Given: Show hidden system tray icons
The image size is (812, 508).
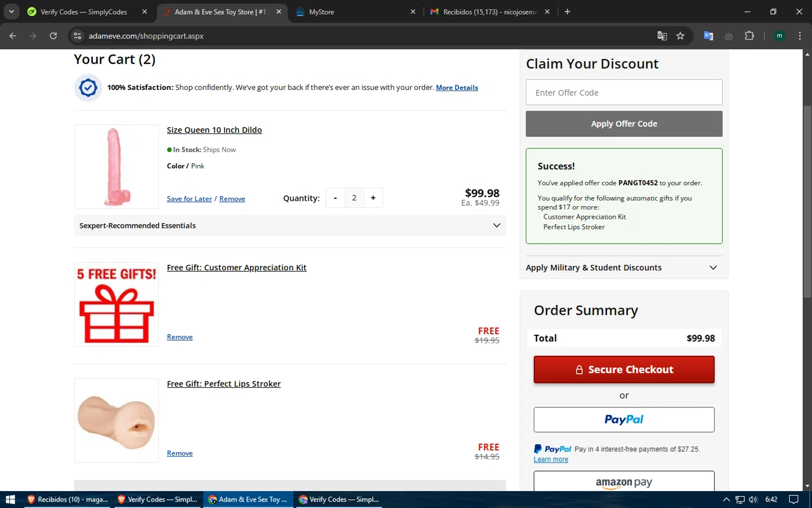Looking at the screenshot, I should tap(726, 499).
